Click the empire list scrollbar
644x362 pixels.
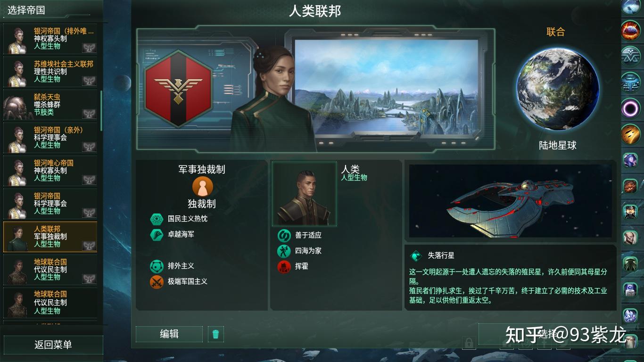click(101, 111)
